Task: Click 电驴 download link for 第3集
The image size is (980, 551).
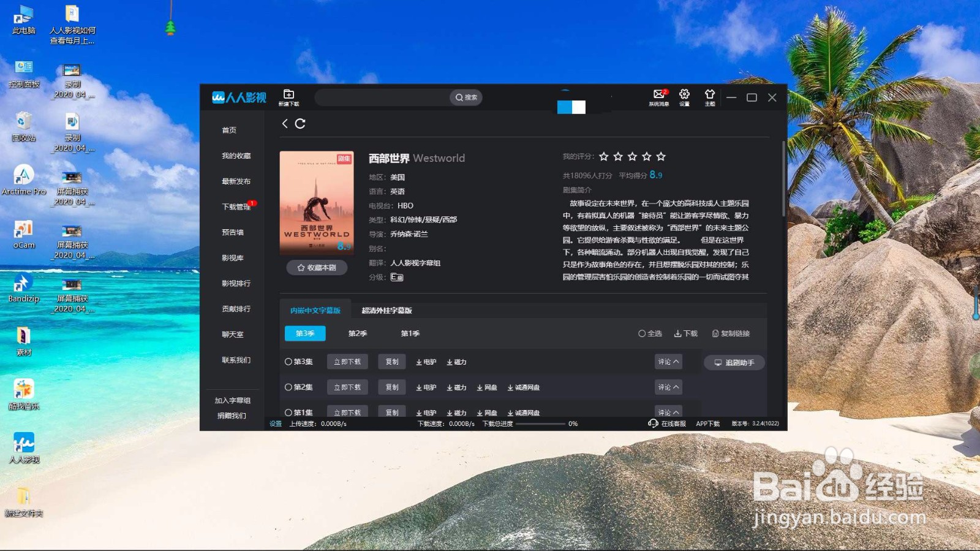Action: [x=426, y=362]
